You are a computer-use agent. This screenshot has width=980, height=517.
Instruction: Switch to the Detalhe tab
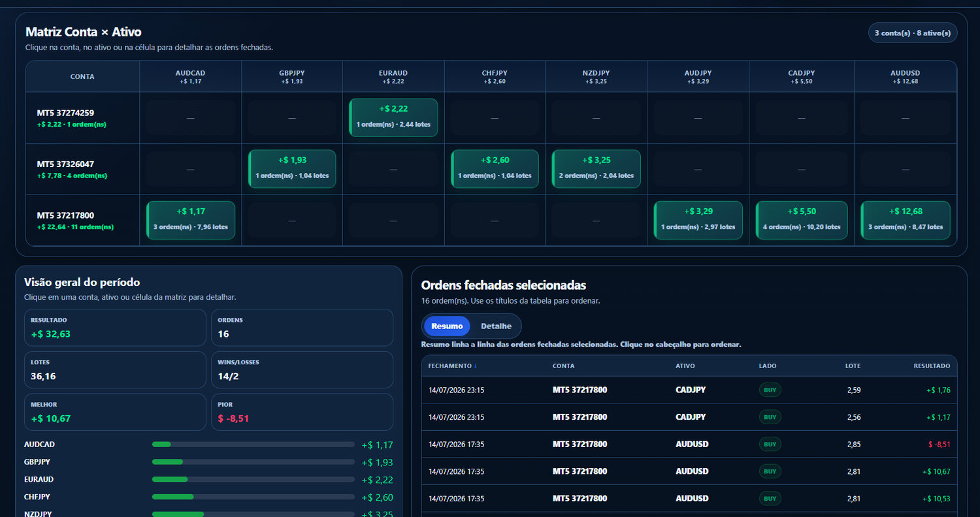[496, 326]
